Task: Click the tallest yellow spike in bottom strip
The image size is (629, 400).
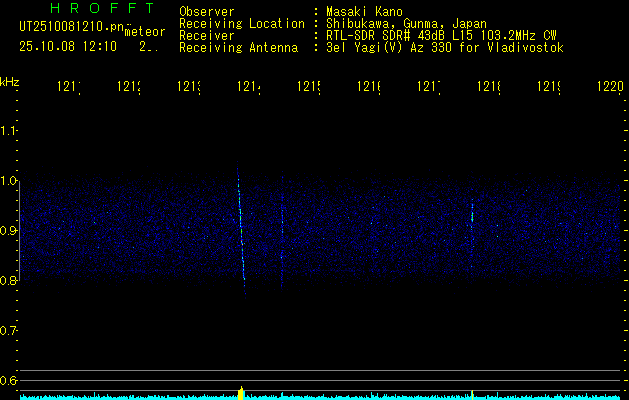Action: [241, 391]
